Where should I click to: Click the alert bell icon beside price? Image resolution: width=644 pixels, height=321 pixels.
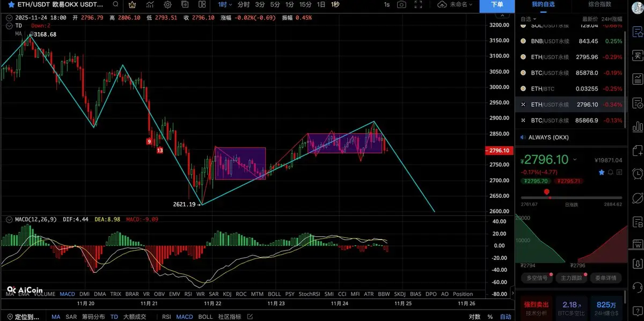click(x=610, y=172)
